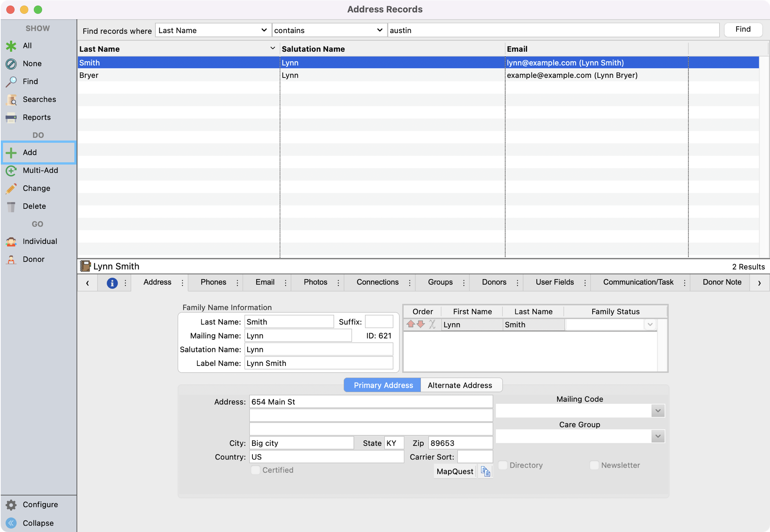Image resolution: width=770 pixels, height=532 pixels.
Task: Open the Last Name search field dropdown
Action: pos(213,30)
